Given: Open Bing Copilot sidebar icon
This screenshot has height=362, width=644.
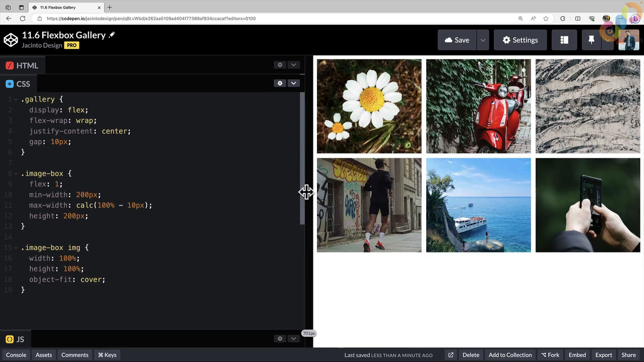Looking at the screenshot, I should tap(635, 19).
